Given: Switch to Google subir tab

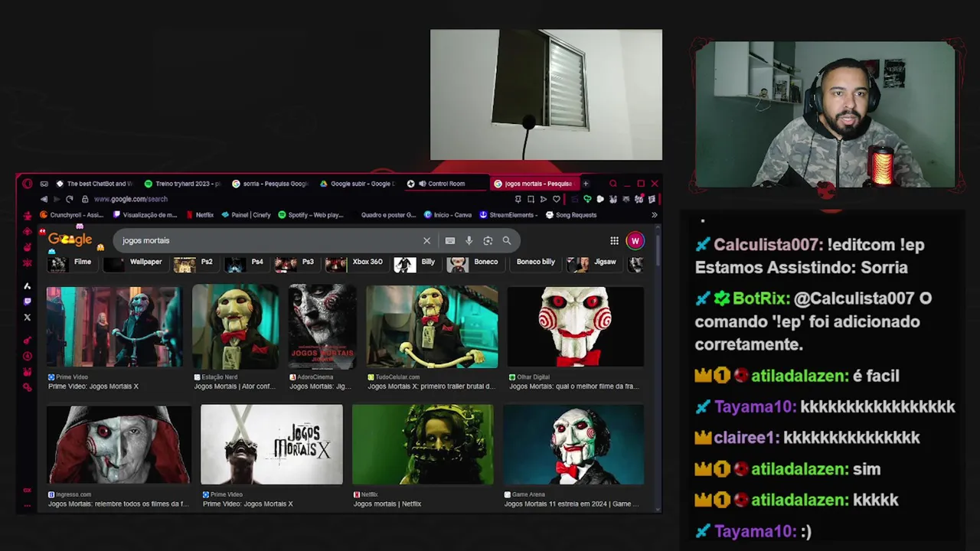Looking at the screenshot, I should (x=357, y=184).
